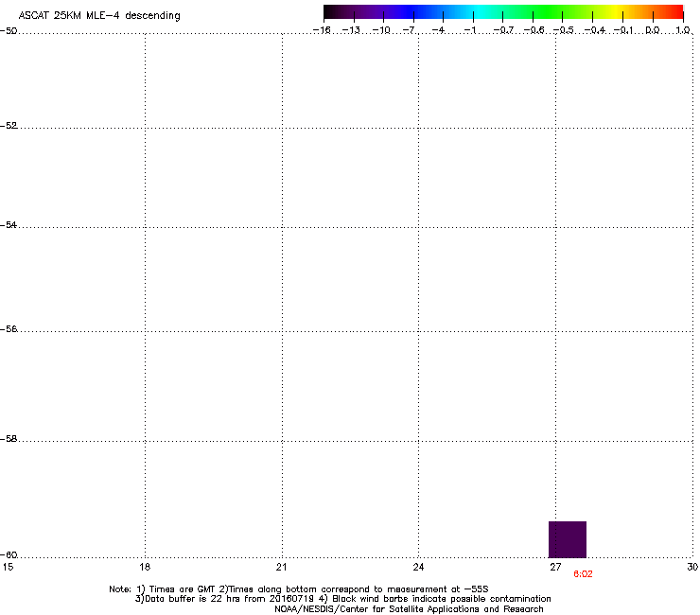Viewport: 700px width, 615px height.
Task: Click the NOAA/NESDIS credit line
Action: click(x=409, y=609)
